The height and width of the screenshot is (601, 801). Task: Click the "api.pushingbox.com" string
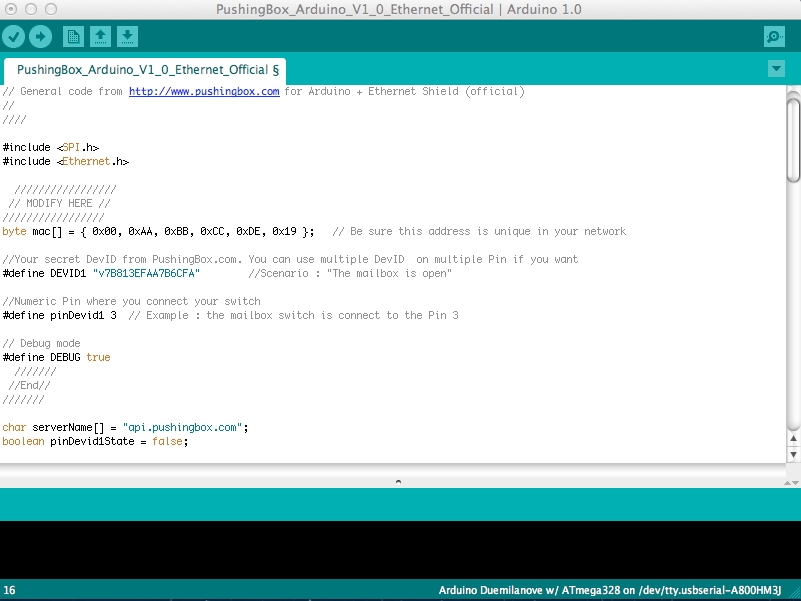[182, 427]
